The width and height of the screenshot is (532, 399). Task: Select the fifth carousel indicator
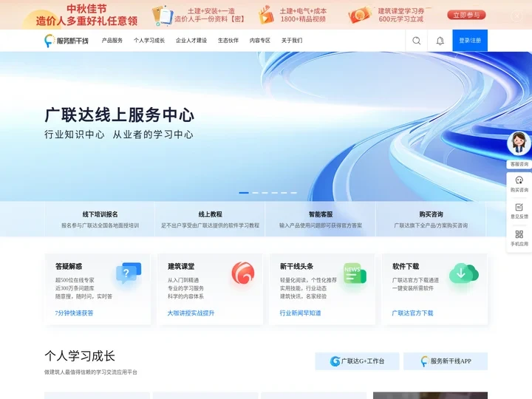point(284,193)
